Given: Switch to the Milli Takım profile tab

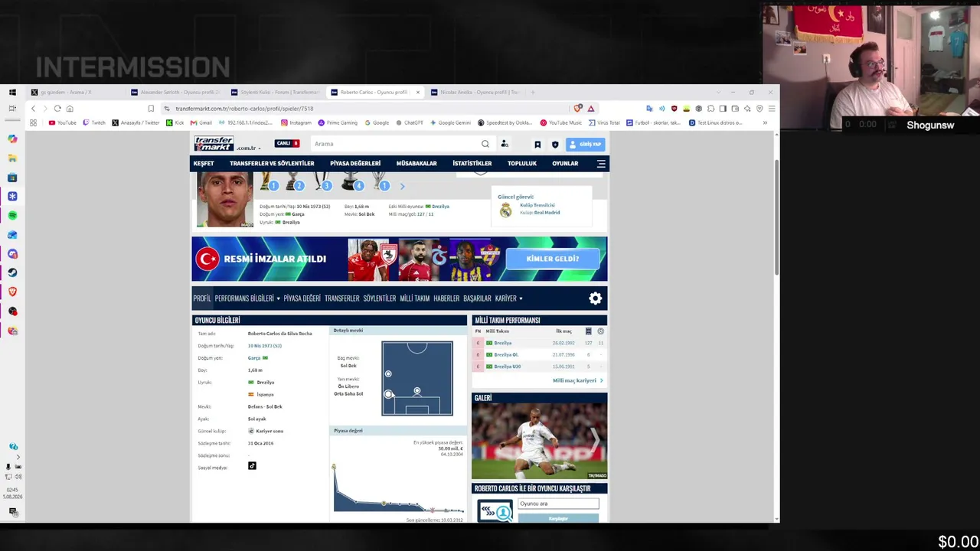Looking at the screenshot, I should pos(415,298).
